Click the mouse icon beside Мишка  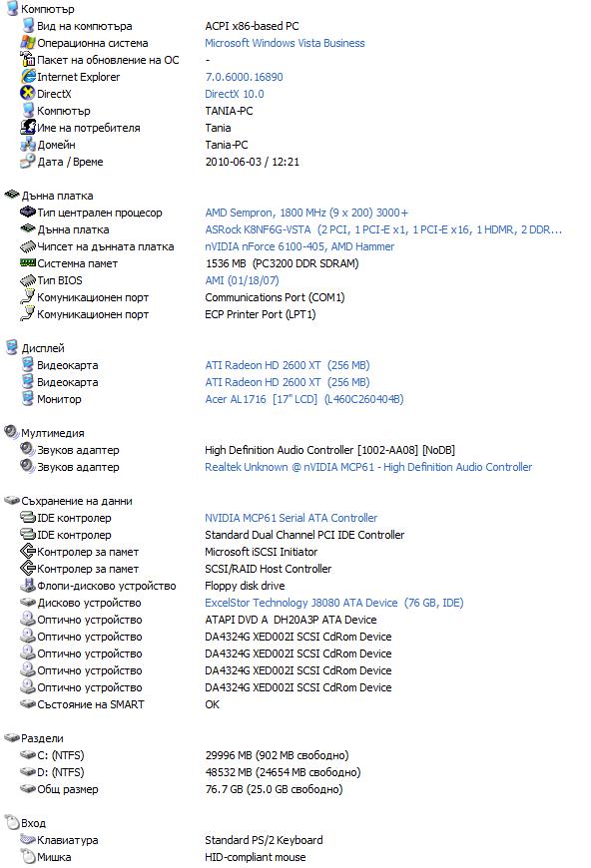28,856
